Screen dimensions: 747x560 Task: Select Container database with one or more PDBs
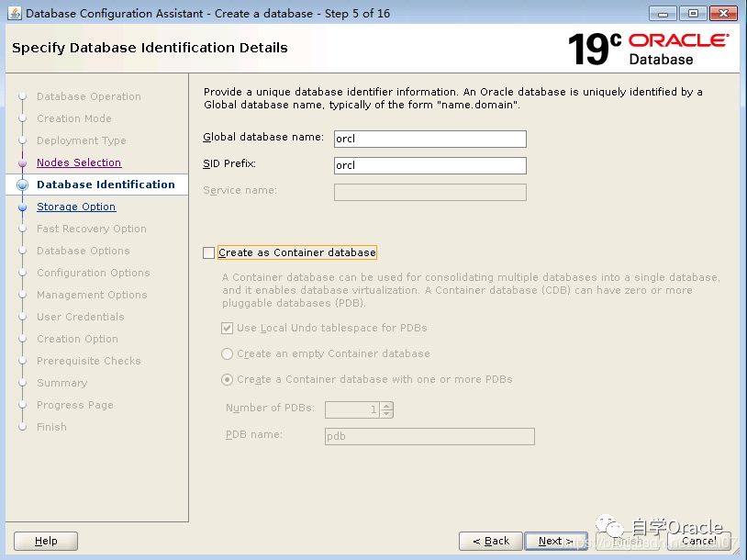[x=228, y=379]
